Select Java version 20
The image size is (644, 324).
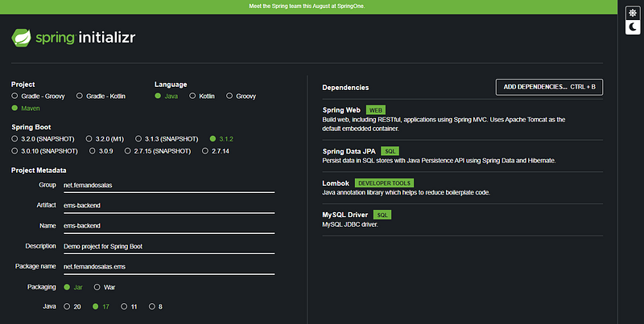72,306
